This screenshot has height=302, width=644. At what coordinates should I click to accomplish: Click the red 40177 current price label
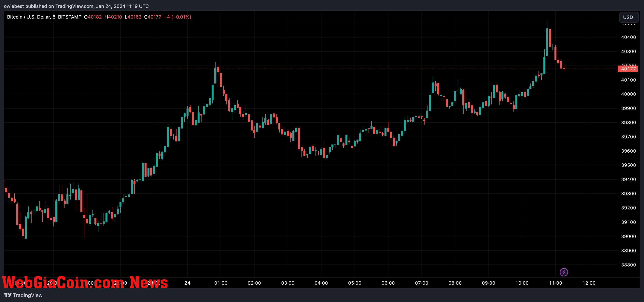pos(628,69)
